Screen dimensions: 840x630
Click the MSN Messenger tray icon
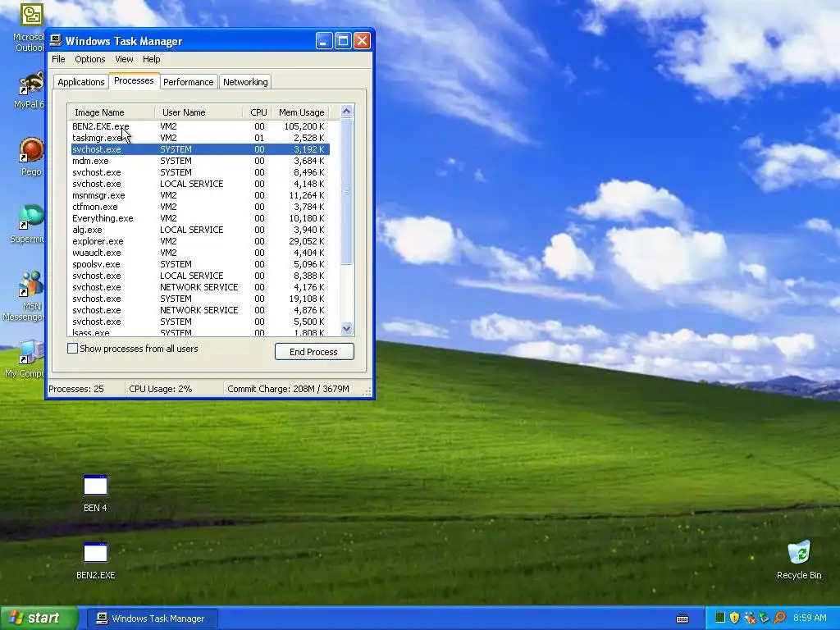coord(750,618)
